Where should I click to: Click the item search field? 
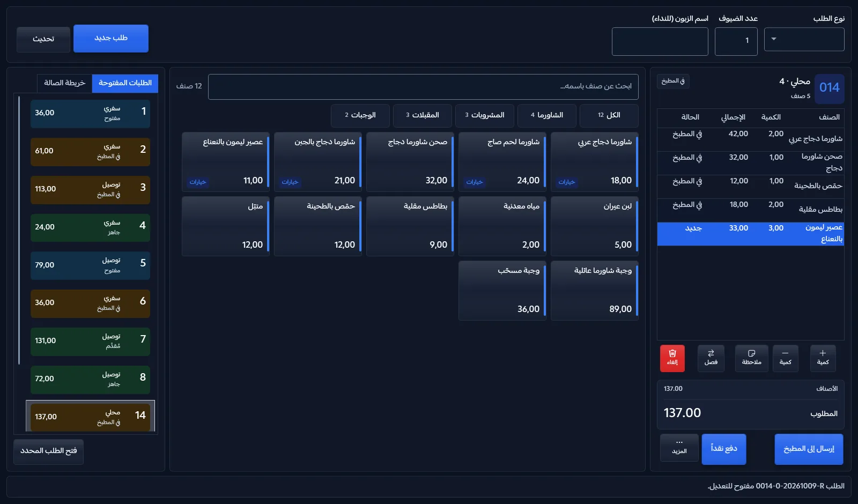[423, 87]
